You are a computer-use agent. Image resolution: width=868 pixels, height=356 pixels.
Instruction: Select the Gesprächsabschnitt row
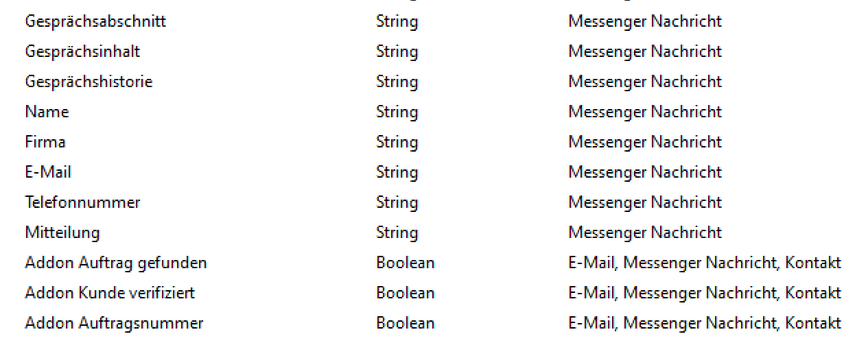pyautogui.click(x=434, y=21)
